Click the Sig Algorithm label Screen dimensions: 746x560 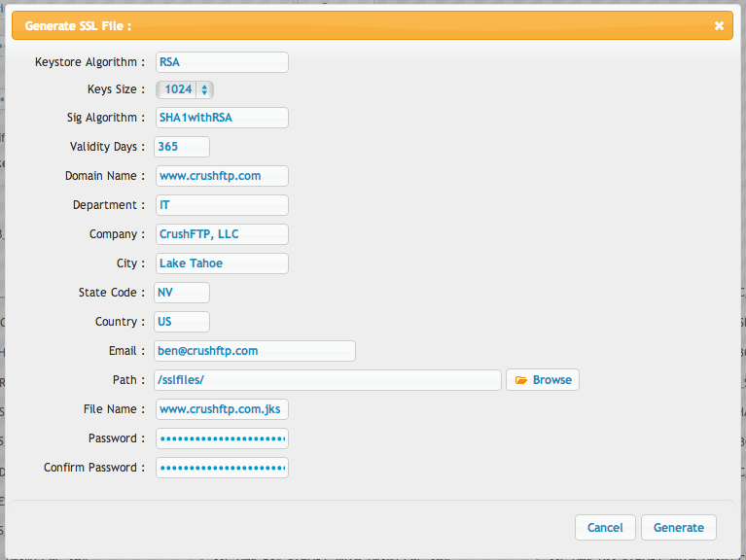[106, 118]
